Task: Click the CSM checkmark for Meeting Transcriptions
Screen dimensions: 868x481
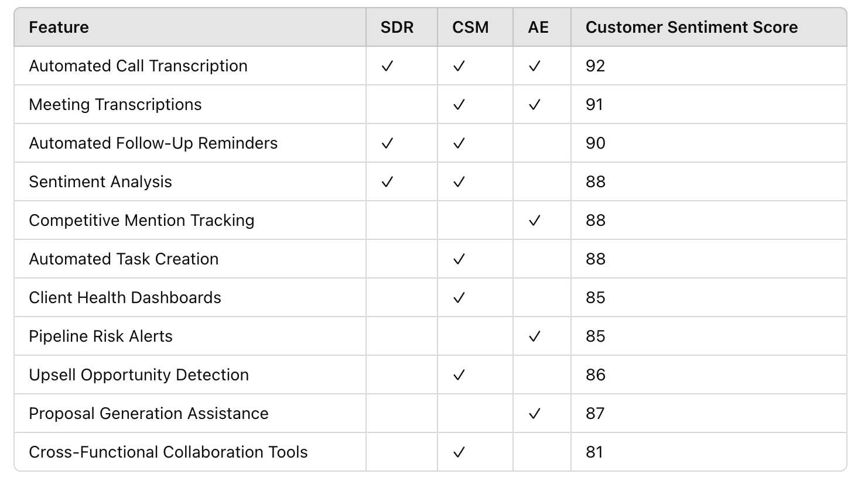Action: pos(459,105)
